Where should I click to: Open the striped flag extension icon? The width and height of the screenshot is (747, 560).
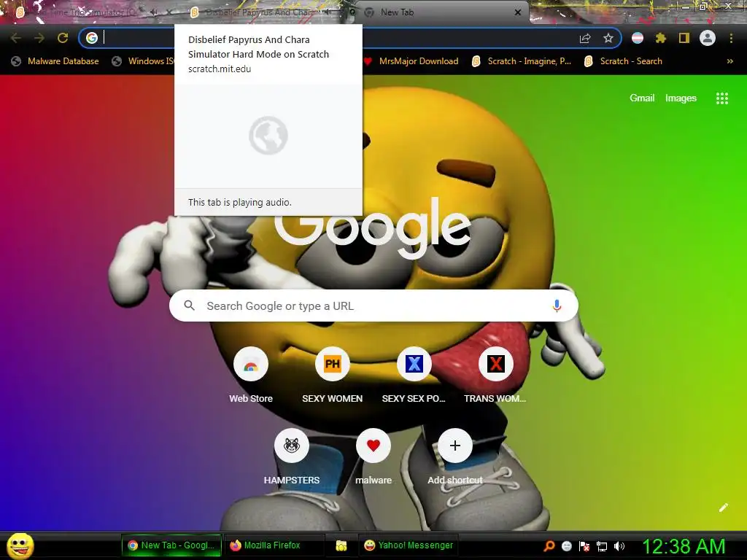(x=638, y=38)
